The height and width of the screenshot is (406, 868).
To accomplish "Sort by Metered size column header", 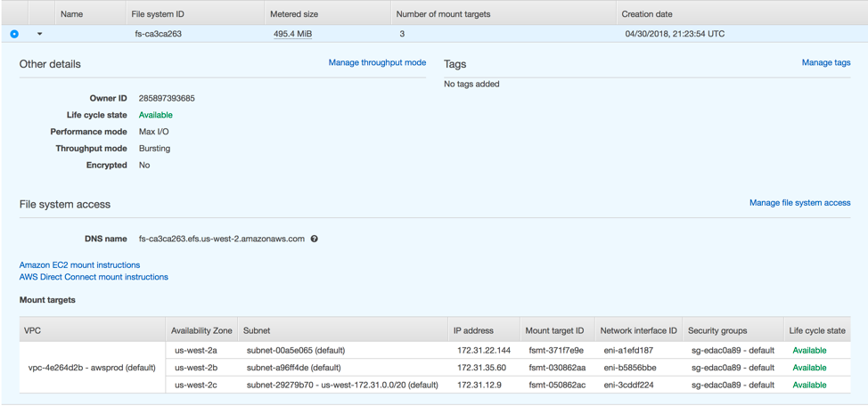I will [292, 14].
